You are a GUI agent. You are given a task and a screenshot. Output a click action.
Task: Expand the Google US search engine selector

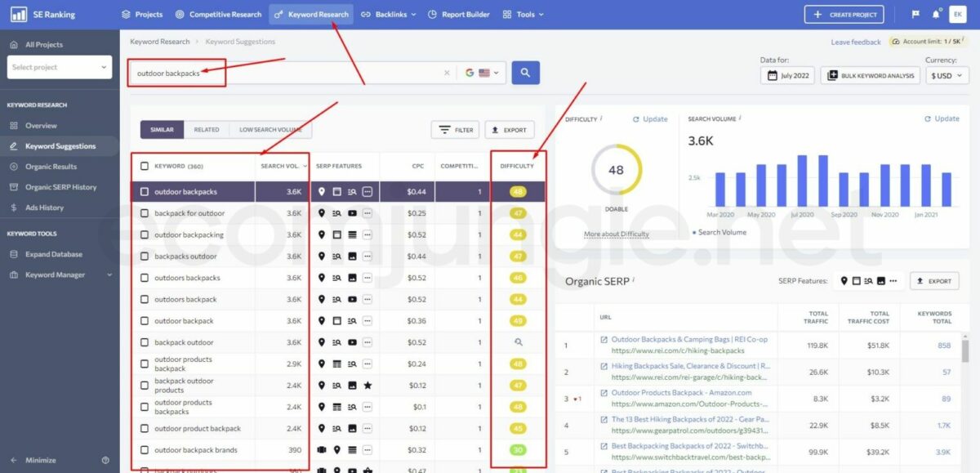481,73
